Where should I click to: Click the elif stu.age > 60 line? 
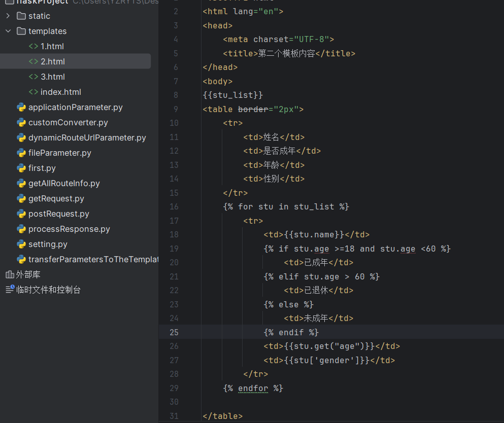321,276
